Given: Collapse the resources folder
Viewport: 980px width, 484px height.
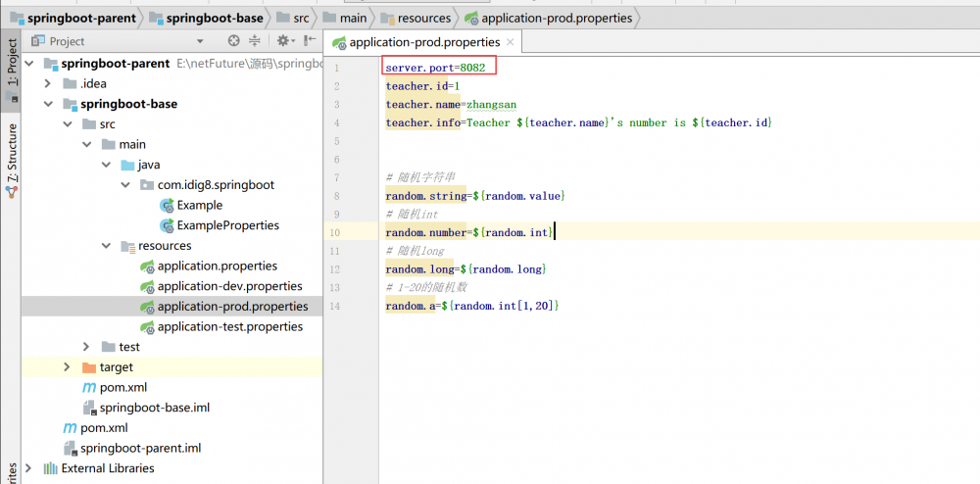Looking at the screenshot, I should pyautogui.click(x=107, y=246).
